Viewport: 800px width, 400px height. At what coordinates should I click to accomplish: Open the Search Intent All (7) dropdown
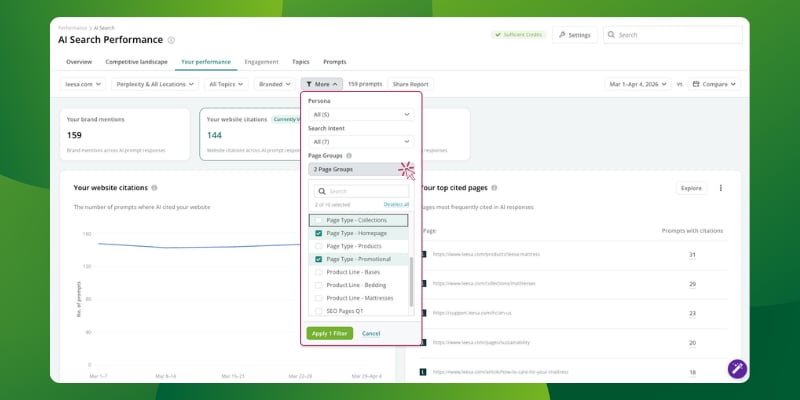(361, 141)
